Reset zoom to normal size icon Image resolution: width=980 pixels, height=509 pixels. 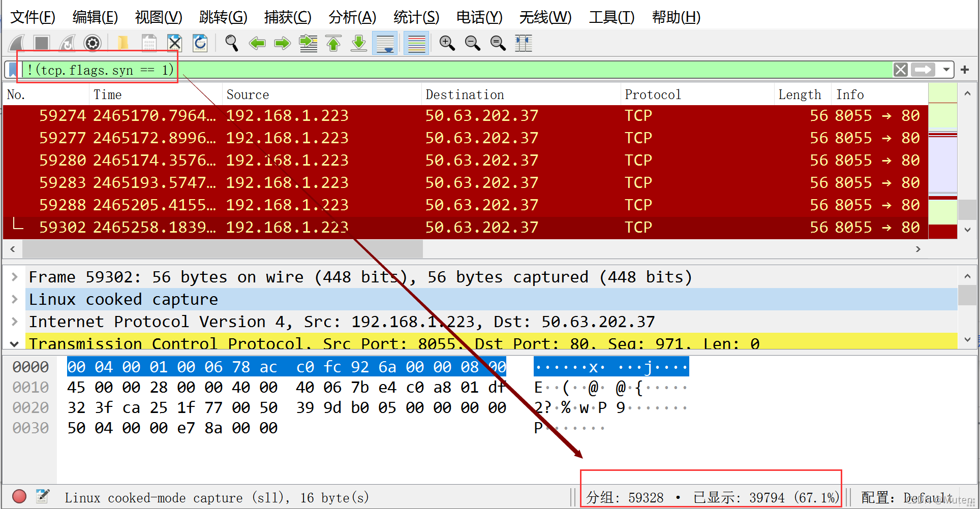coord(498,43)
